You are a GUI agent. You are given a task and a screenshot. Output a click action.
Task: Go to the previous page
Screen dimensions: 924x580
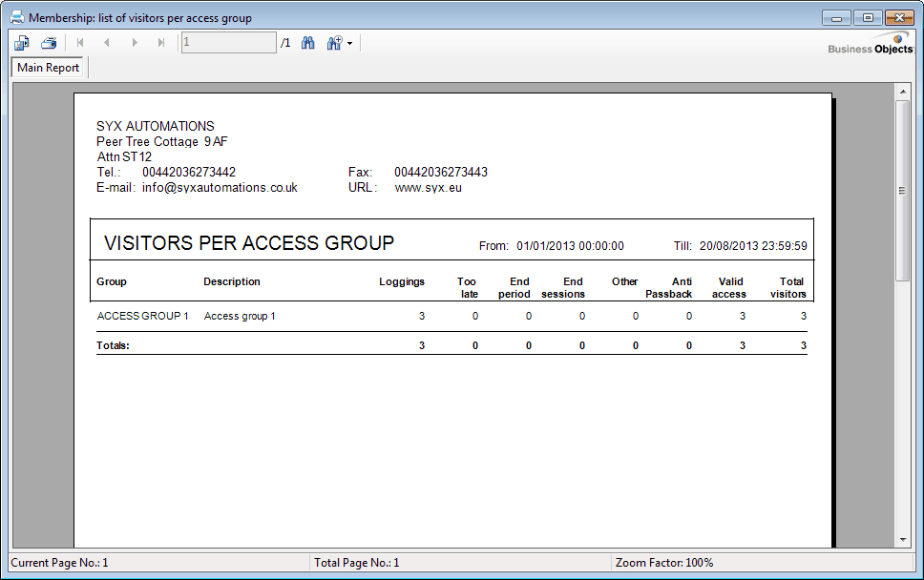[107, 43]
